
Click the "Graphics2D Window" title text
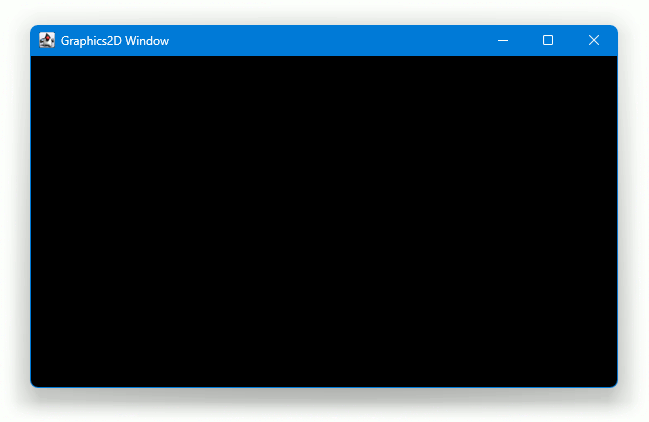coord(115,41)
